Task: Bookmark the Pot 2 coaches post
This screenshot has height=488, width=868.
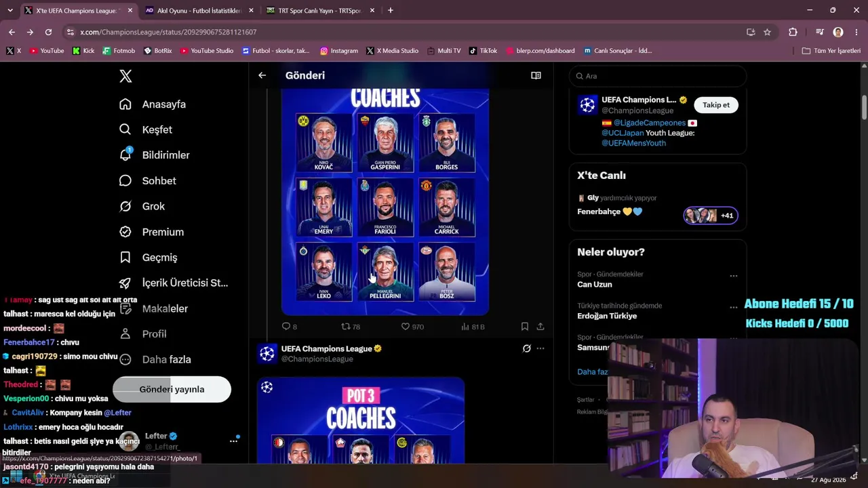Action: click(x=525, y=327)
